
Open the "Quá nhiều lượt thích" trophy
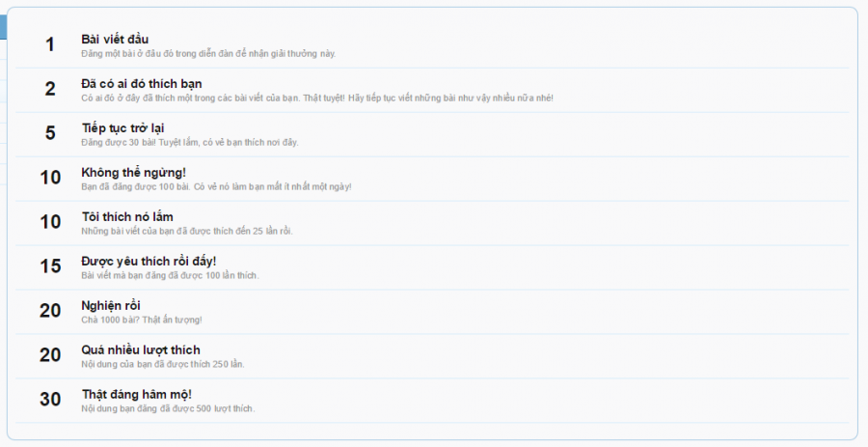(x=141, y=350)
